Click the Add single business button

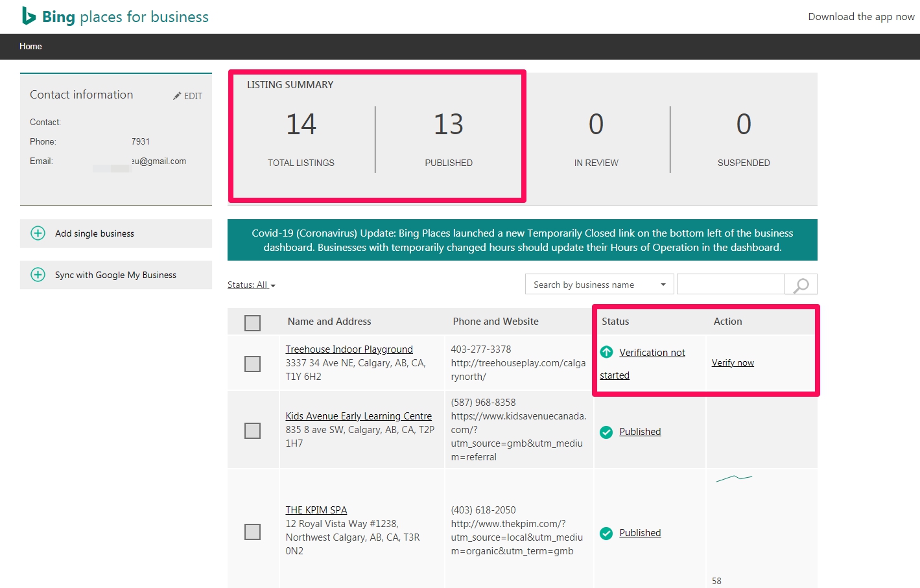pyautogui.click(x=116, y=233)
